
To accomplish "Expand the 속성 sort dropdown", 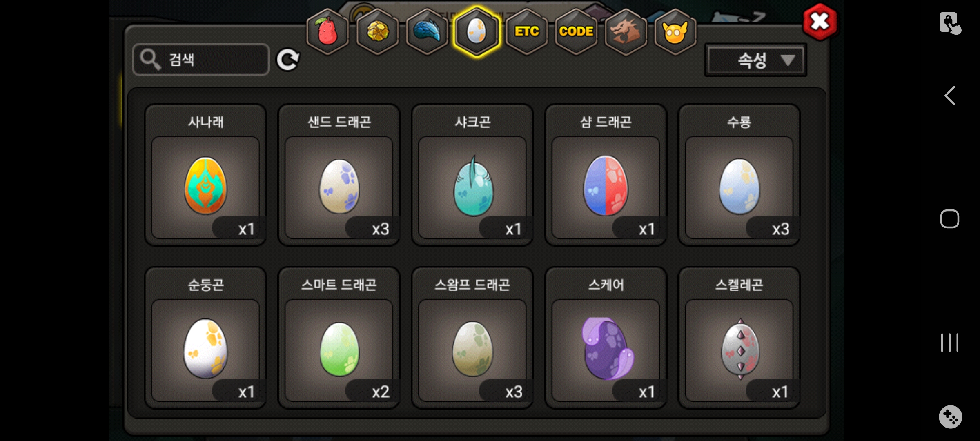I will [x=755, y=60].
